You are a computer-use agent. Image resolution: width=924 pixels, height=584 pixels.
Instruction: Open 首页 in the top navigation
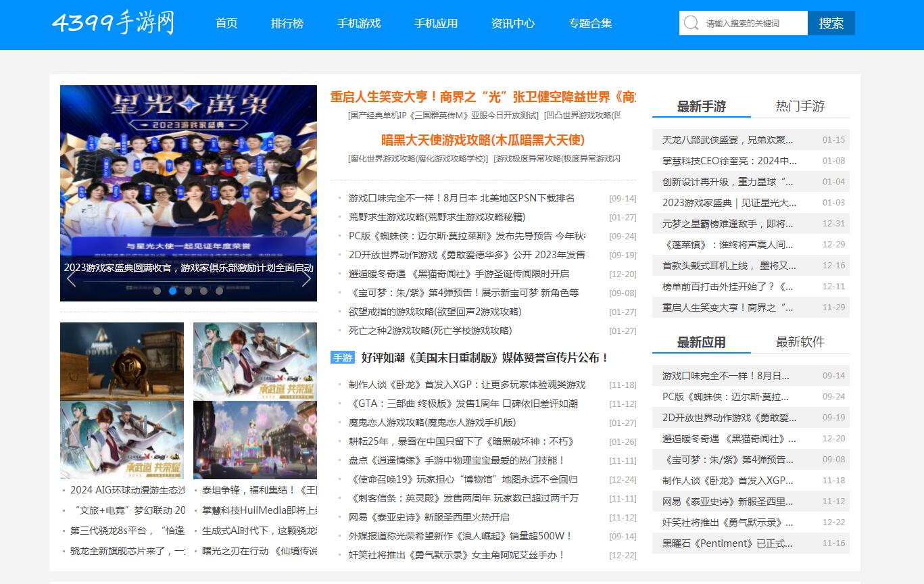point(226,23)
